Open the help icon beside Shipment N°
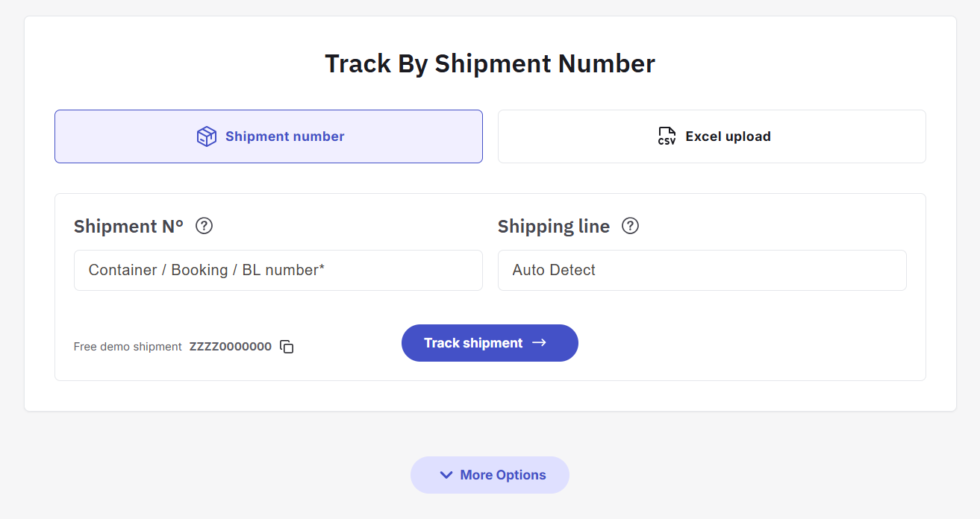Viewport: 980px width, 519px height. [204, 226]
